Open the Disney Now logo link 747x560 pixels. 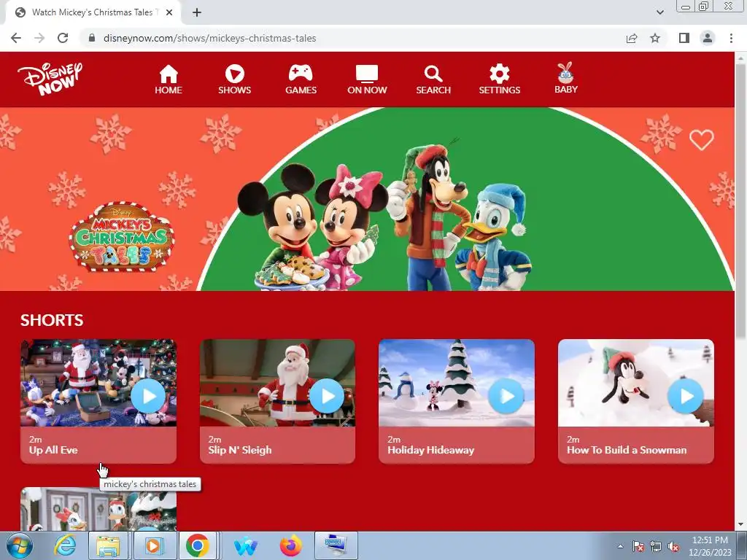(x=50, y=79)
